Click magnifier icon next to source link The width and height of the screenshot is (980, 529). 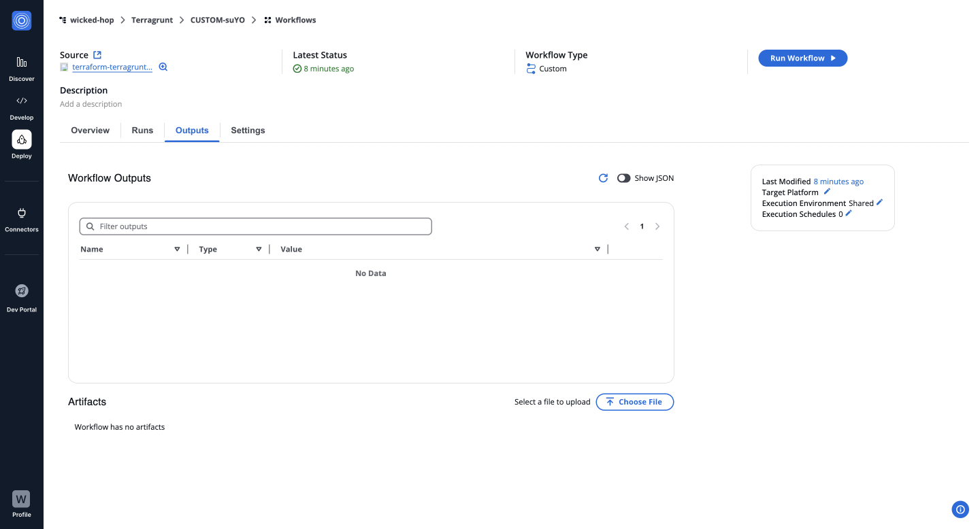[163, 67]
